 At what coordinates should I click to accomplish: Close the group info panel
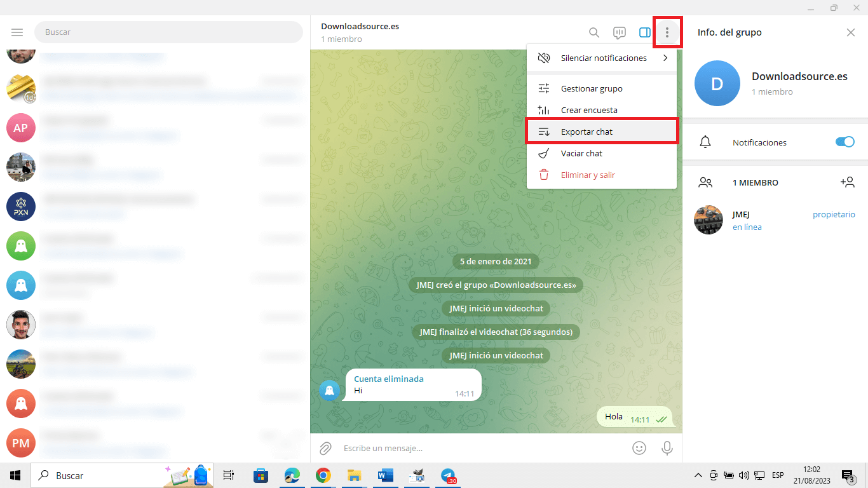click(x=851, y=32)
